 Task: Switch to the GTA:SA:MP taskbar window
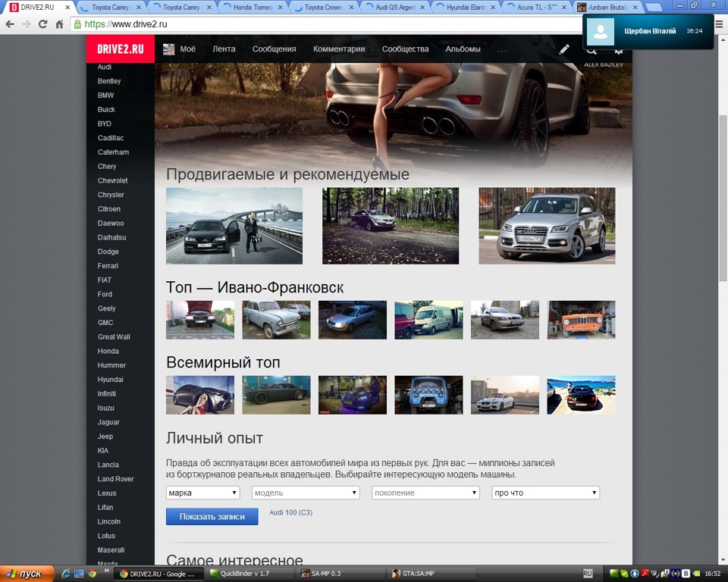[x=431, y=574]
